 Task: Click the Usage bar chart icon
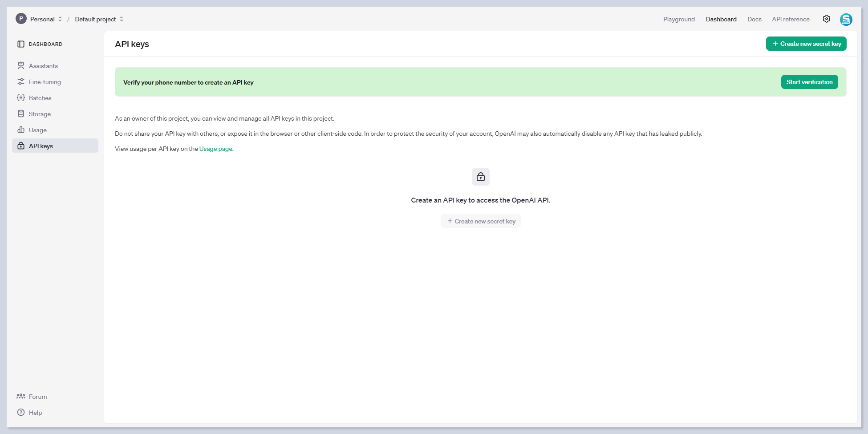[21, 130]
